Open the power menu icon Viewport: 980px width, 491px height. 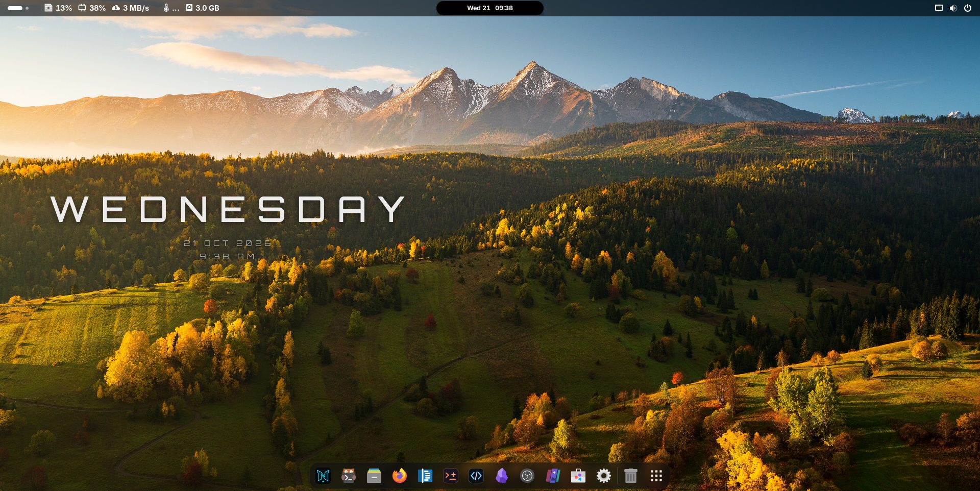(x=967, y=8)
